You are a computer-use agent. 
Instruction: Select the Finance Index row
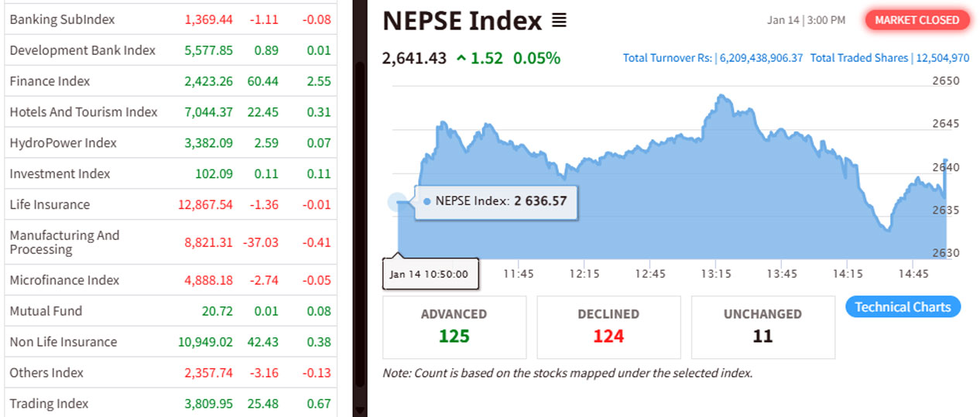[50, 81]
